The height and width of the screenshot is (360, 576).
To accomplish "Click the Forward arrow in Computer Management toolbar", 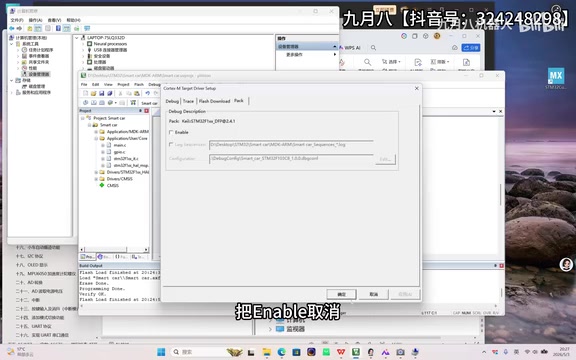I will pos(19,28).
